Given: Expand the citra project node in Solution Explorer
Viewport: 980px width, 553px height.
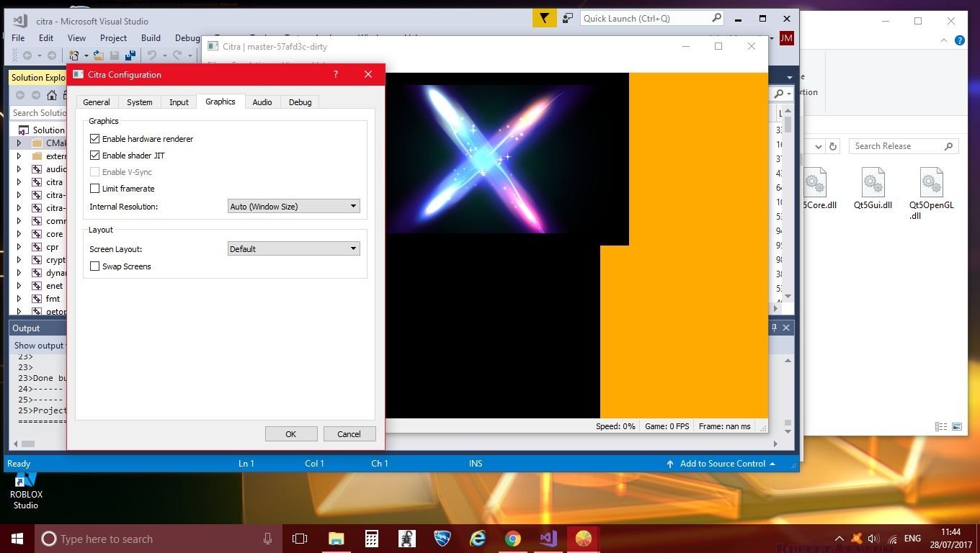Looking at the screenshot, I should 19,182.
